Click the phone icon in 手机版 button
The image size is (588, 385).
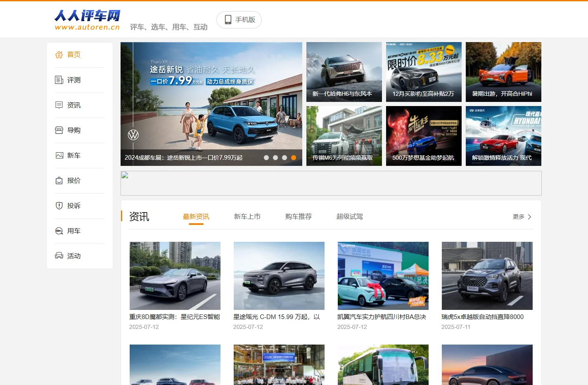pos(228,19)
